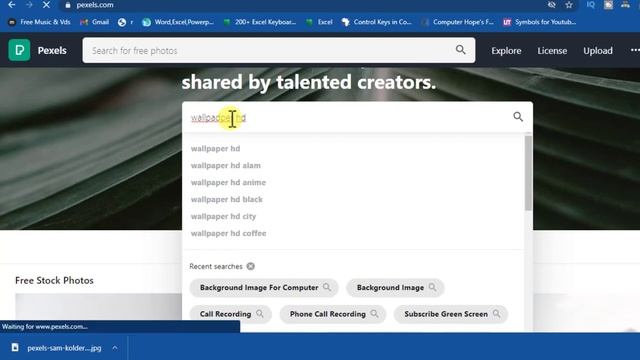Select suggestion wallpaper hd coffee

point(228,233)
